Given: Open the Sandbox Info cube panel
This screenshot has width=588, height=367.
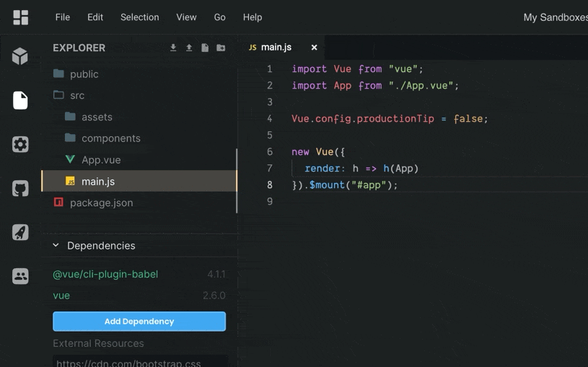Looking at the screenshot, I should [20, 56].
